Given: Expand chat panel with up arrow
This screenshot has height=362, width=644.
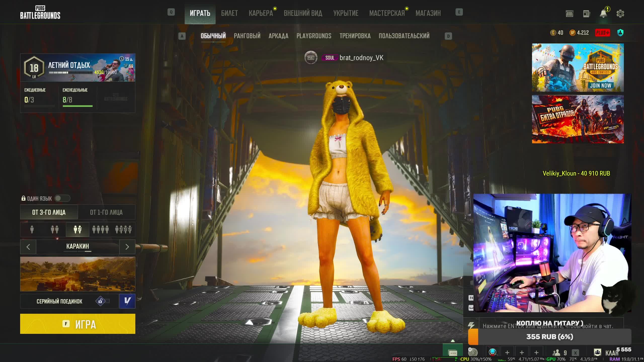Looking at the screenshot, I should click(453, 341).
